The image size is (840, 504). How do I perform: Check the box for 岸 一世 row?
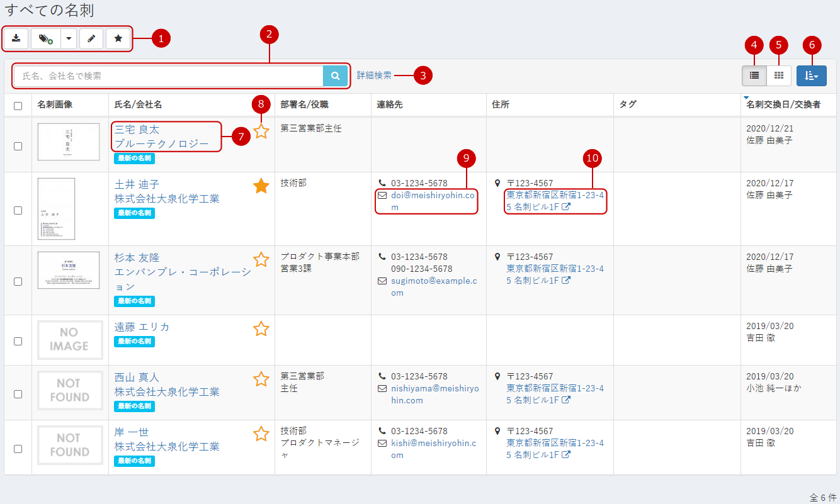point(18,449)
